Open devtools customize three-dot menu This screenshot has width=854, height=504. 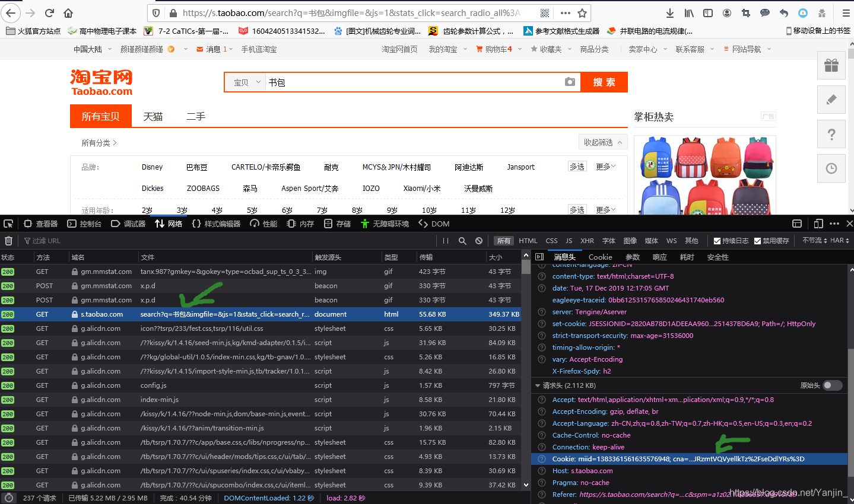click(834, 224)
